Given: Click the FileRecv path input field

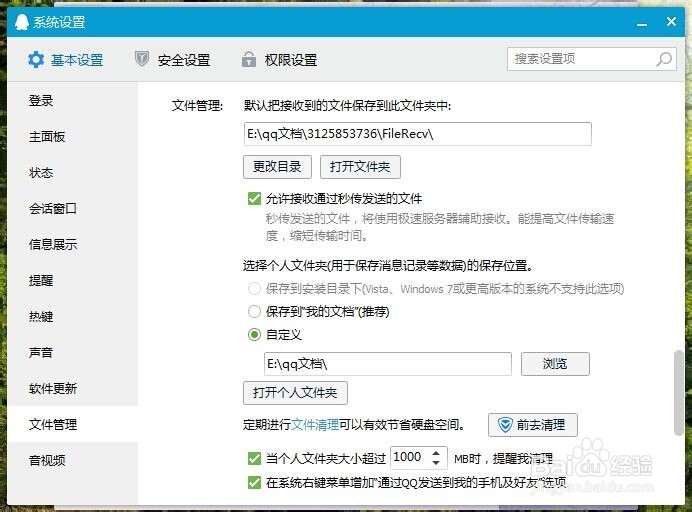Looking at the screenshot, I should click(417, 134).
